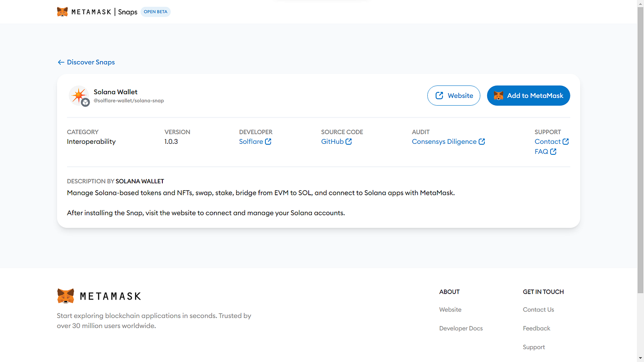
Task: Click the Solana Wallet title
Action: tap(115, 92)
